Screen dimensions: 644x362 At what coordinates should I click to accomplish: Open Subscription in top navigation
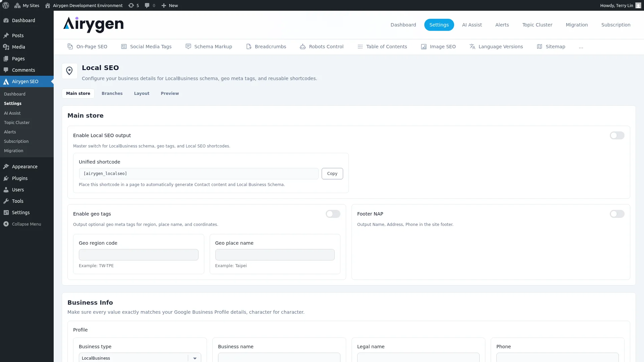(x=616, y=25)
